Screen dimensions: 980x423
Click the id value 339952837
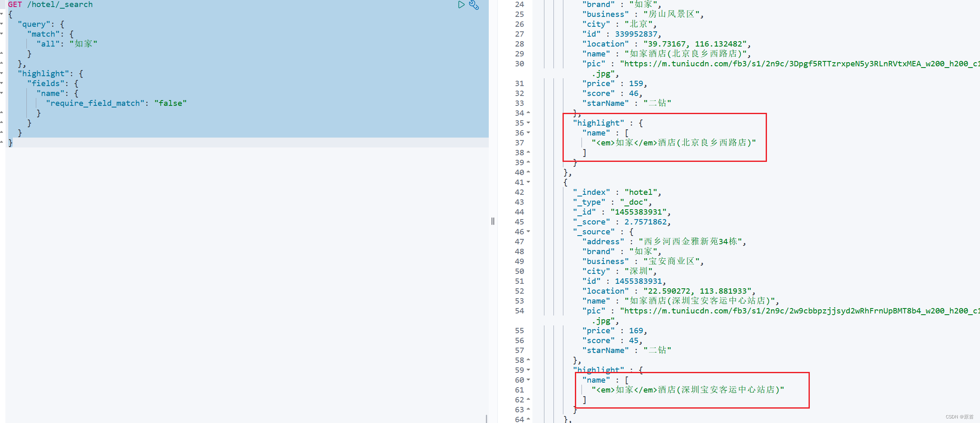coord(636,34)
